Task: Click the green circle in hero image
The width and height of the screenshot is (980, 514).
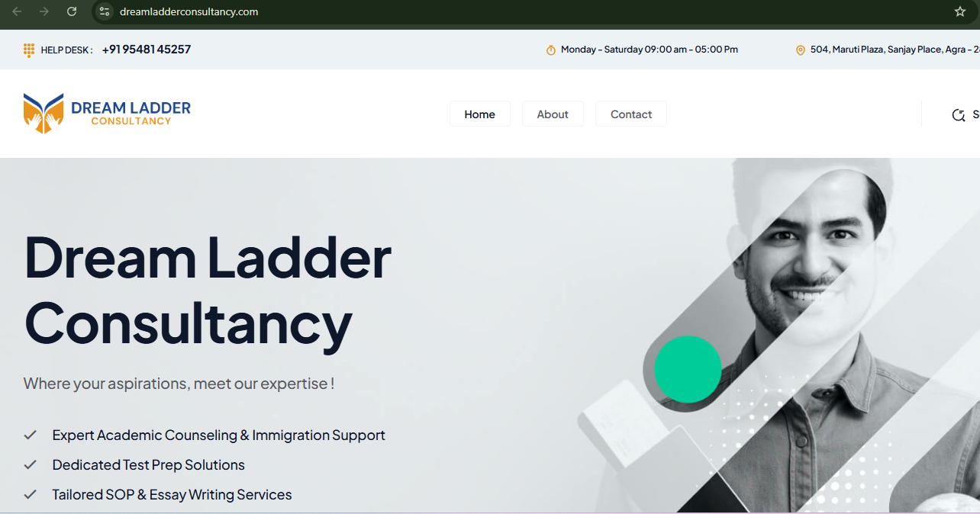Action: (x=688, y=369)
